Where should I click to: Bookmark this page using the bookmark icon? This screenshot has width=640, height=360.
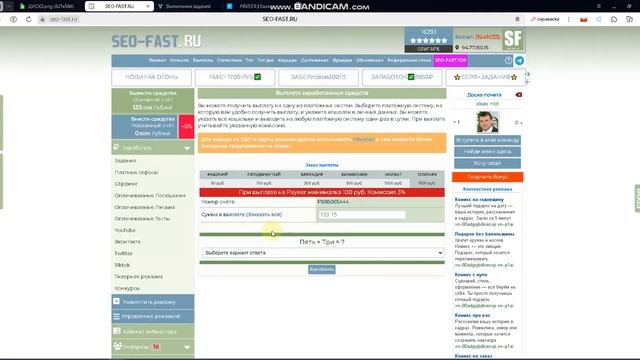(x=517, y=19)
